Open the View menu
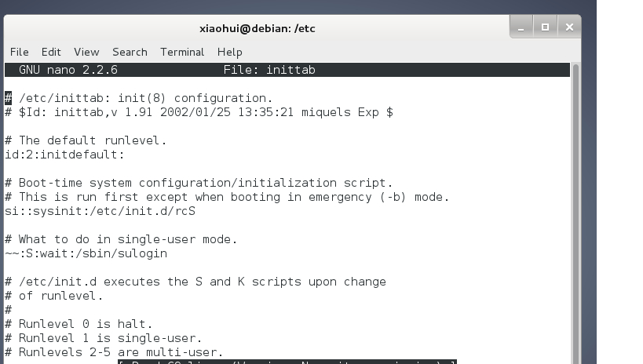Image resolution: width=643 pixels, height=364 pixels. click(x=86, y=52)
